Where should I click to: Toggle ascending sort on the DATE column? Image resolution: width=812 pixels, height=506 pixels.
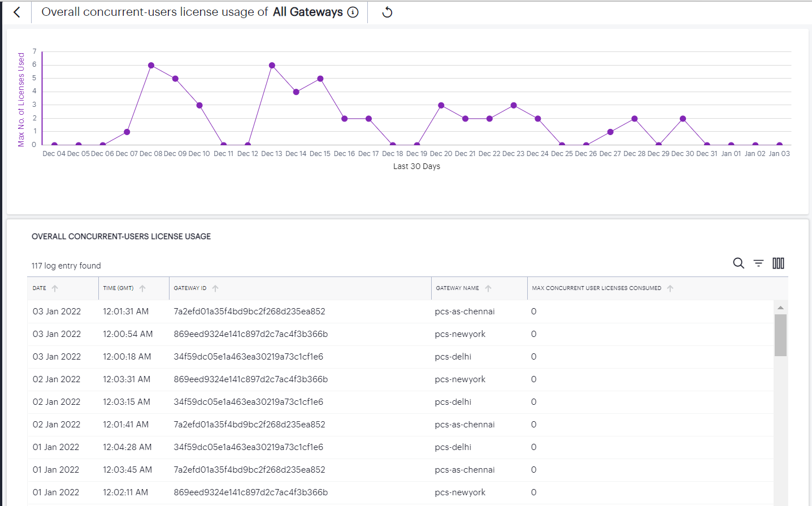pos(54,288)
